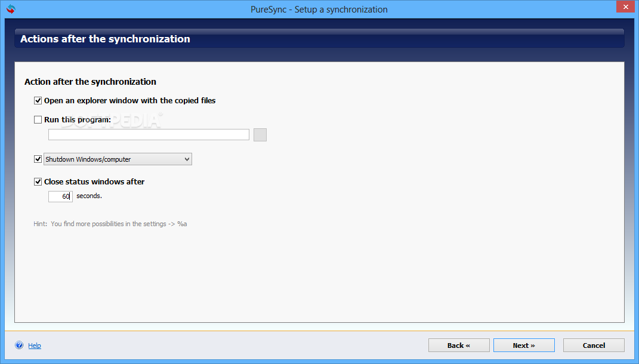639x364 pixels.
Task: Click the browse button beside program path
Action: 260,135
